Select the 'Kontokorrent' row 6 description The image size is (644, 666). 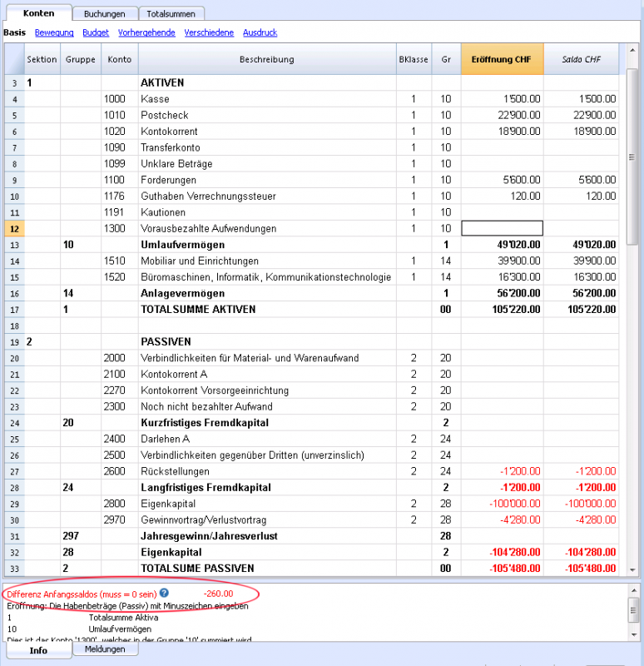[267, 132]
